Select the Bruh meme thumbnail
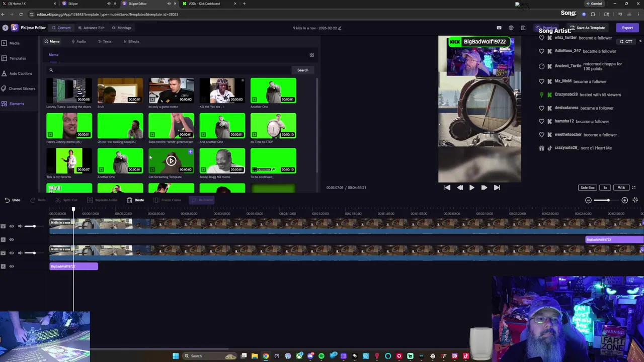644x362 pixels. (120, 90)
